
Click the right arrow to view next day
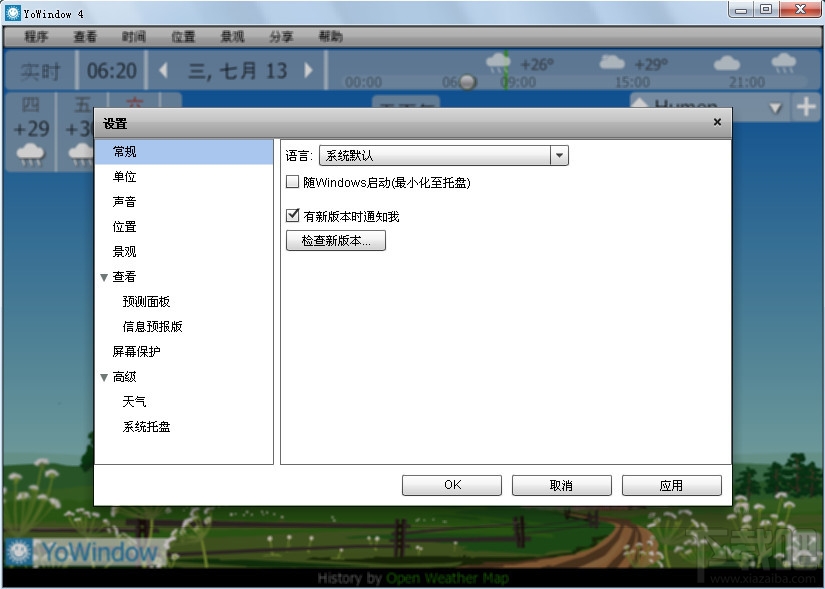click(x=310, y=69)
